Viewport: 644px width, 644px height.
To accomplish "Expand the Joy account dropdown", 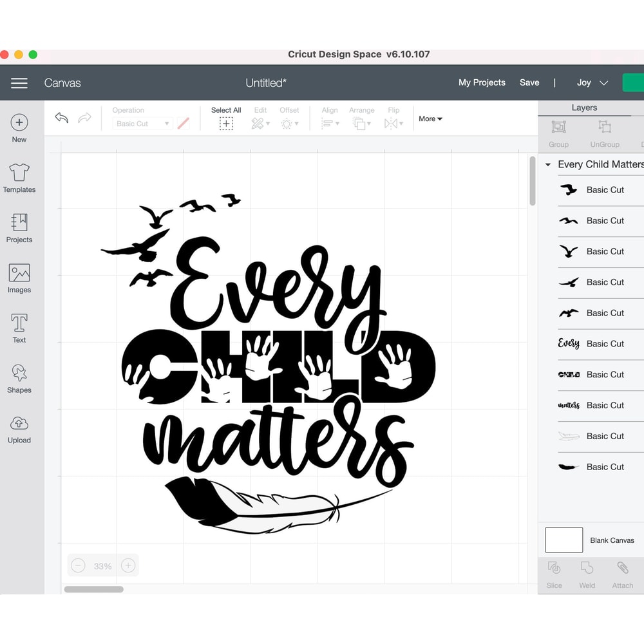I will click(x=591, y=82).
